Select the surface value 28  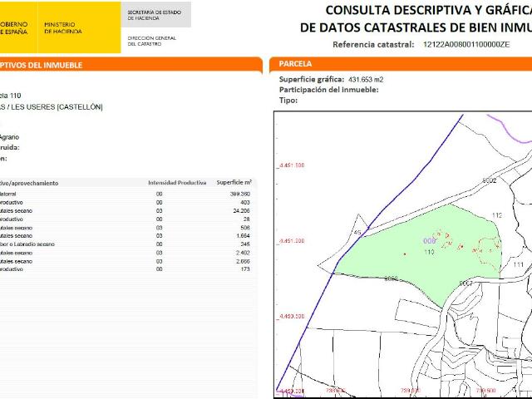[x=247, y=219]
